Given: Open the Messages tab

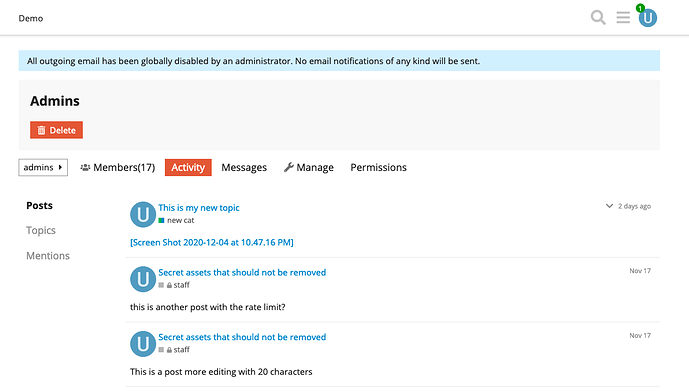Looking at the screenshot, I should 244,167.
